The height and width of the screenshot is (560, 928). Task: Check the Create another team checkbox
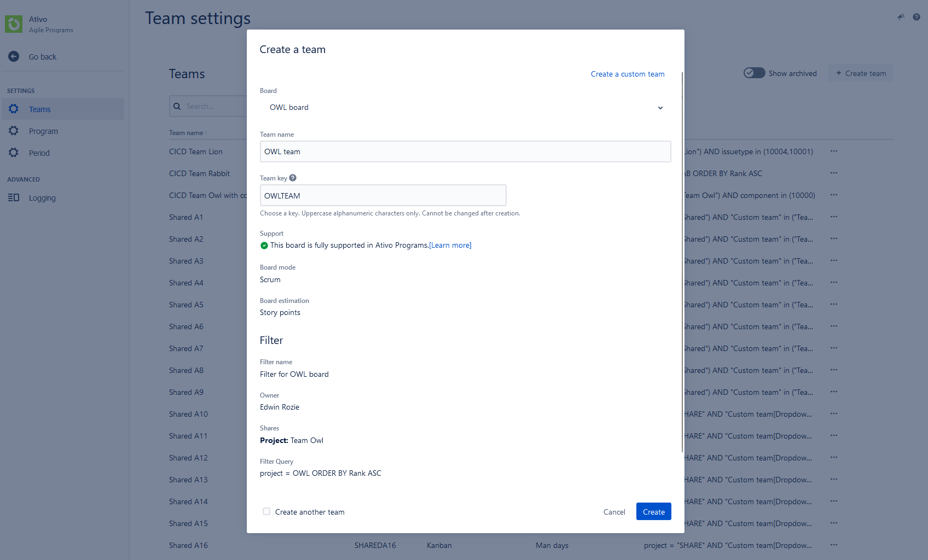[266, 512]
